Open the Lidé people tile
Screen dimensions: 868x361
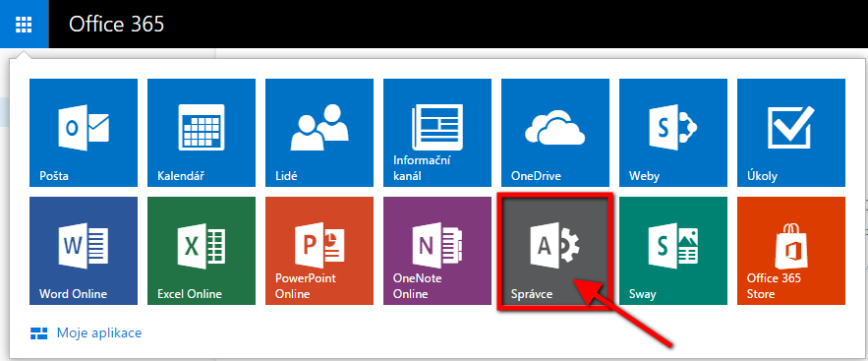pos(319,133)
